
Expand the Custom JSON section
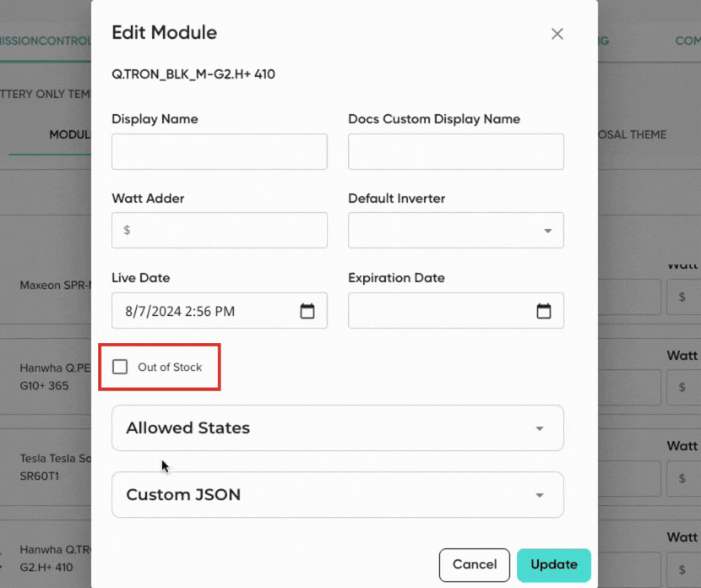coord(337,495)
